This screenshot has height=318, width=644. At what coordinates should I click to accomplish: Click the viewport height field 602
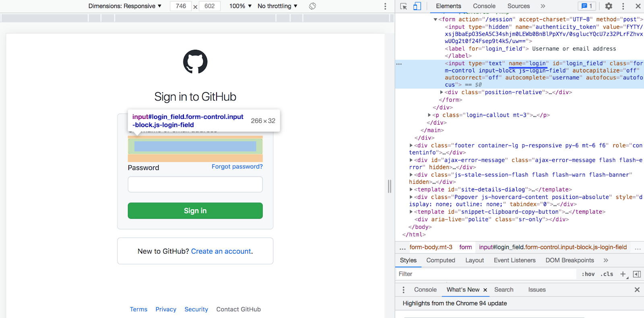(x=210, y=6)
